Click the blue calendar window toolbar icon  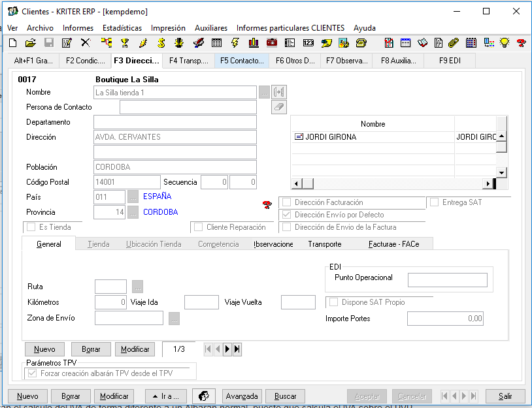click(x=405, y=42)
